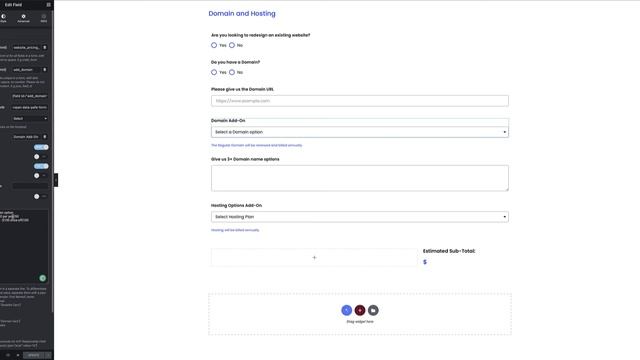640x360 pixels.
Task: Click the add_domain ID field
Action: [27, 70]
